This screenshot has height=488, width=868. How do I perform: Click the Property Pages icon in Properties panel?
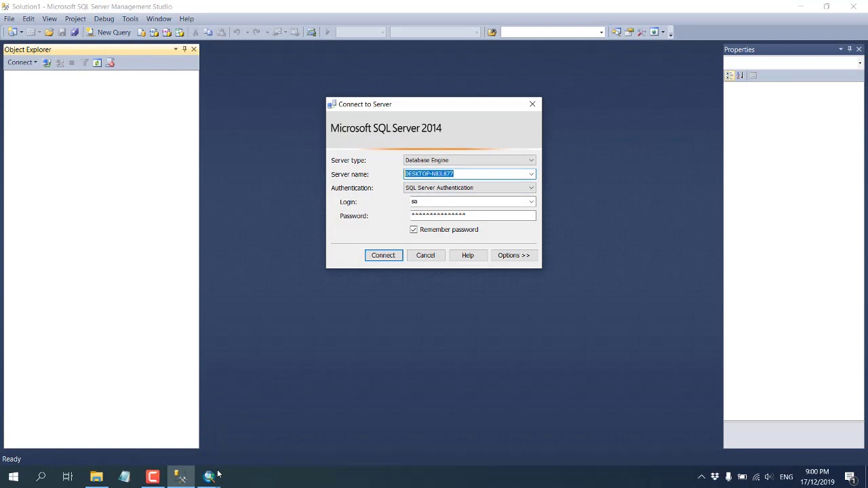tap(753, 75)
